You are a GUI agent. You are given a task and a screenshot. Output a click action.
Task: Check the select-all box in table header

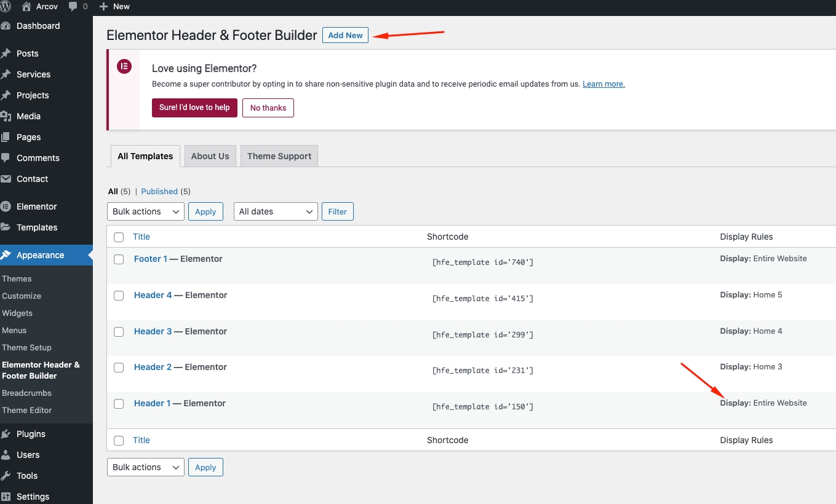pyautogui.click(x=119, y=237)
